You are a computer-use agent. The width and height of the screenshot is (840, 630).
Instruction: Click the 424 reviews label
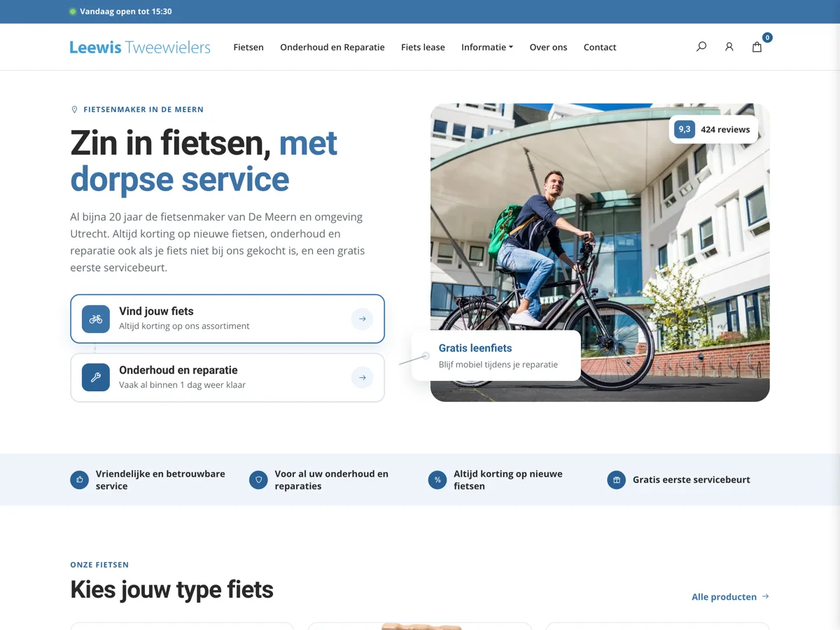pos(725,129)
